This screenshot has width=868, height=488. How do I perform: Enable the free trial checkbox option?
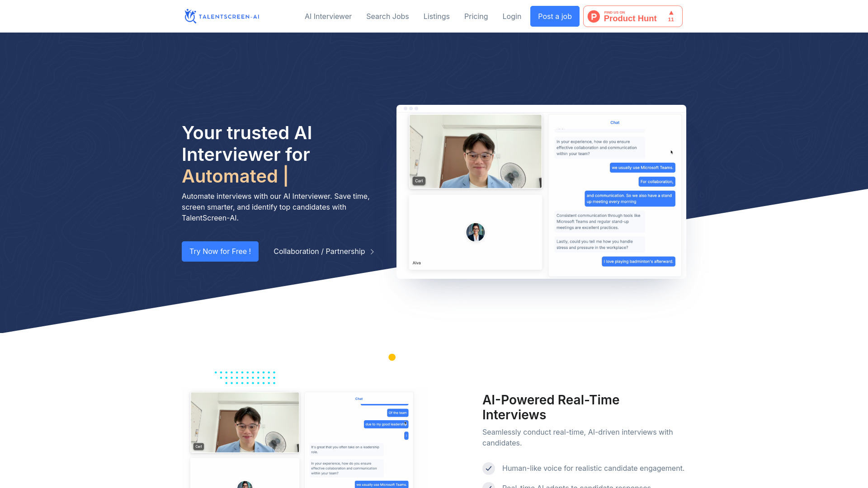220,251
